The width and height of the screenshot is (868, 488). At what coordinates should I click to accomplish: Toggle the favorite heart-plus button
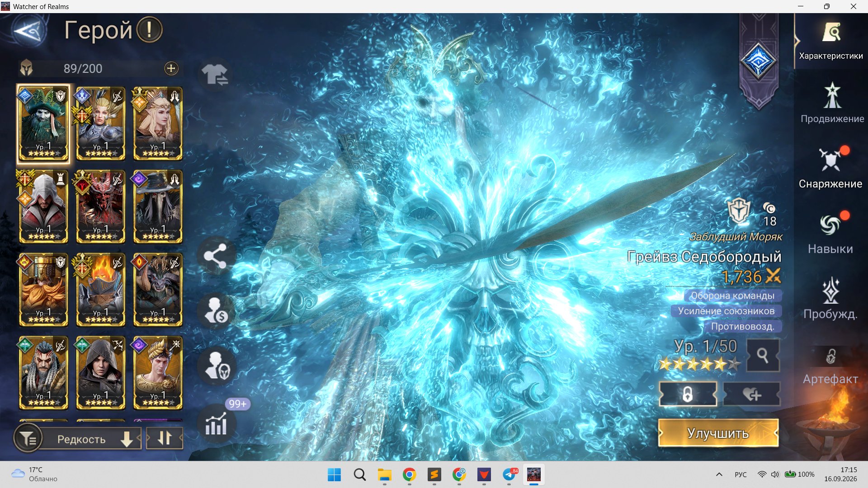751,394
